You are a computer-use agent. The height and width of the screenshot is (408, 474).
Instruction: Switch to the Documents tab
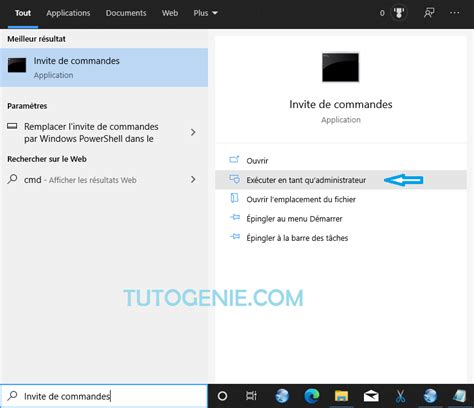[x=126, y=13]
